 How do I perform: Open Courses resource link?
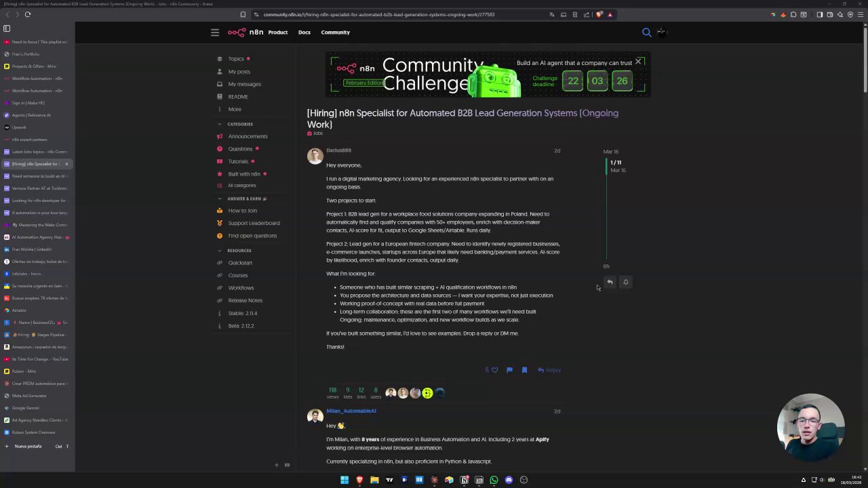(238, 275)
